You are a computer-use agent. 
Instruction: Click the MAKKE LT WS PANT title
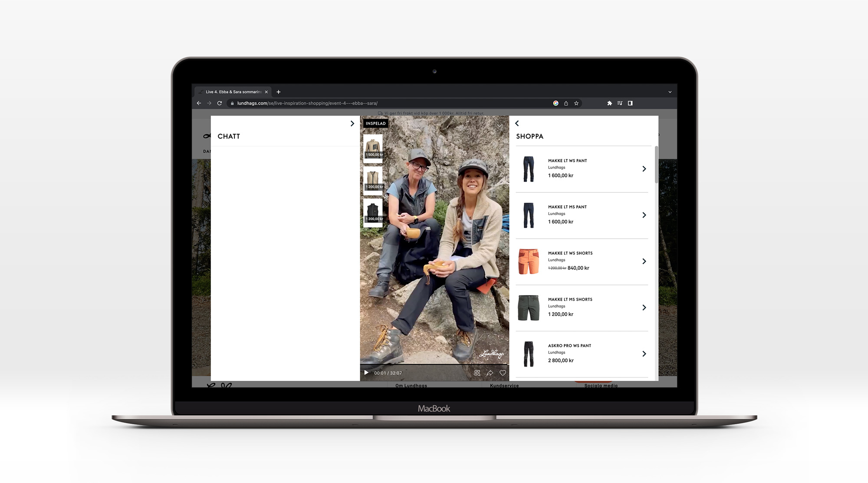click(567, 161)
